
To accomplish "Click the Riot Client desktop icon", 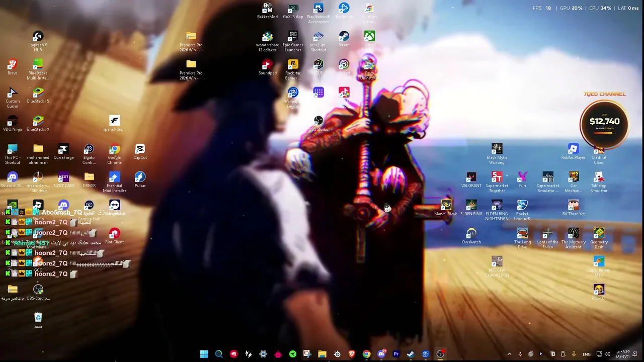I will (x=114, y=236).
